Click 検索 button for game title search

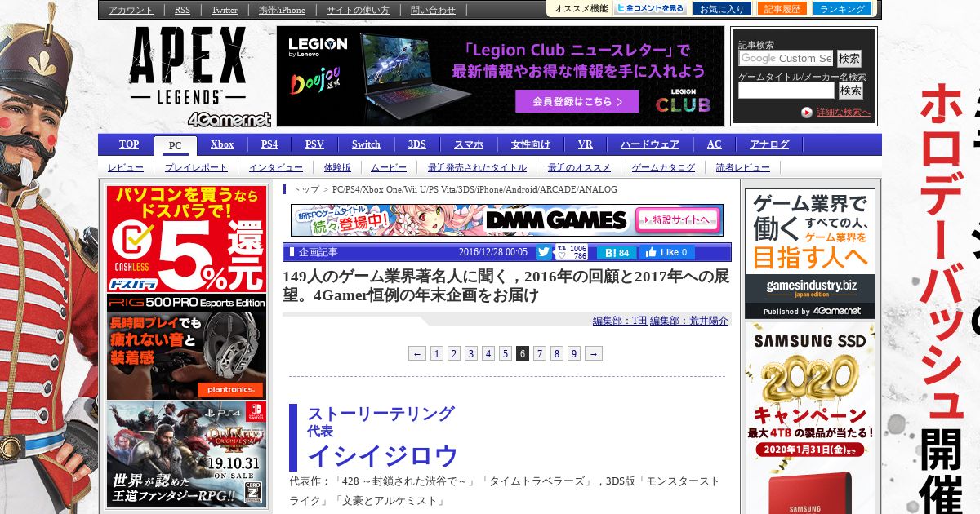click(851, 91)
